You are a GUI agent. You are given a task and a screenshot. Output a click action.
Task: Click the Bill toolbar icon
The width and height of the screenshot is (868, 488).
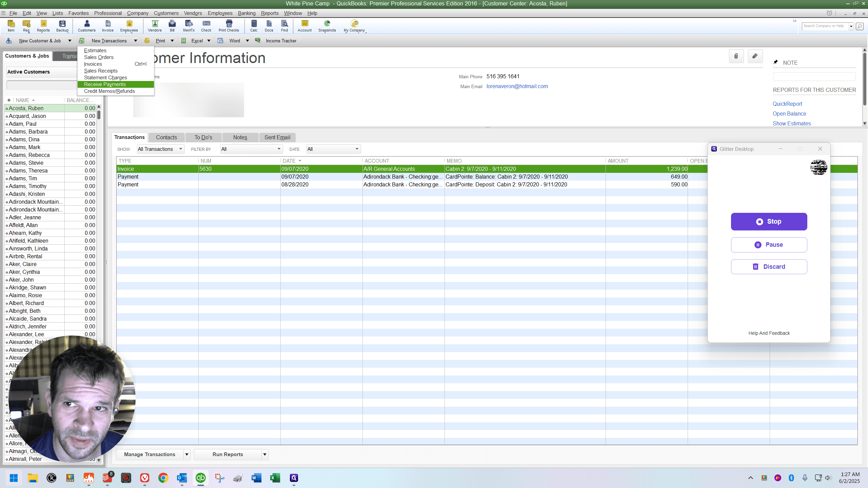pyautogui.click(x=172, y=26)
